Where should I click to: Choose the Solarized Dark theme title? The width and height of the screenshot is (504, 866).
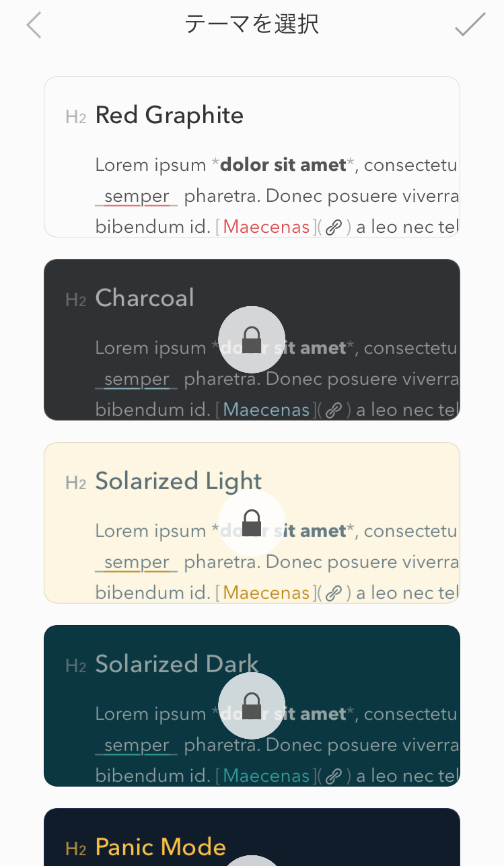(x=177, y=664)
